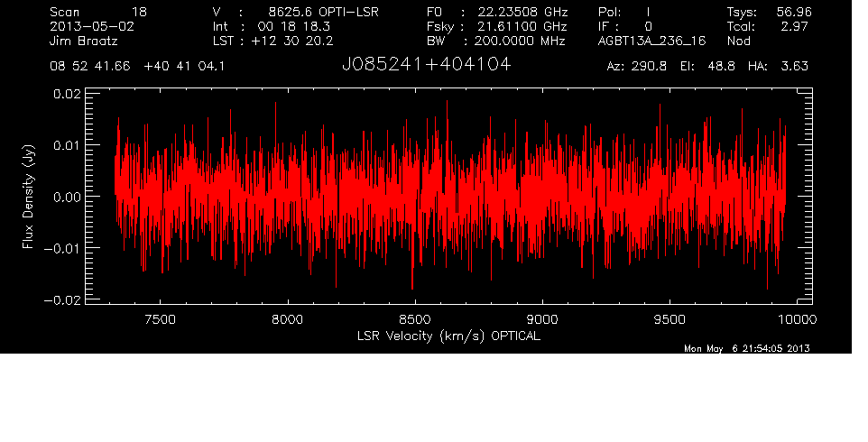Click the -0.02 y-axis tick label
The width and height of the screenshot is (868, 442).
[x=62, y=299]
